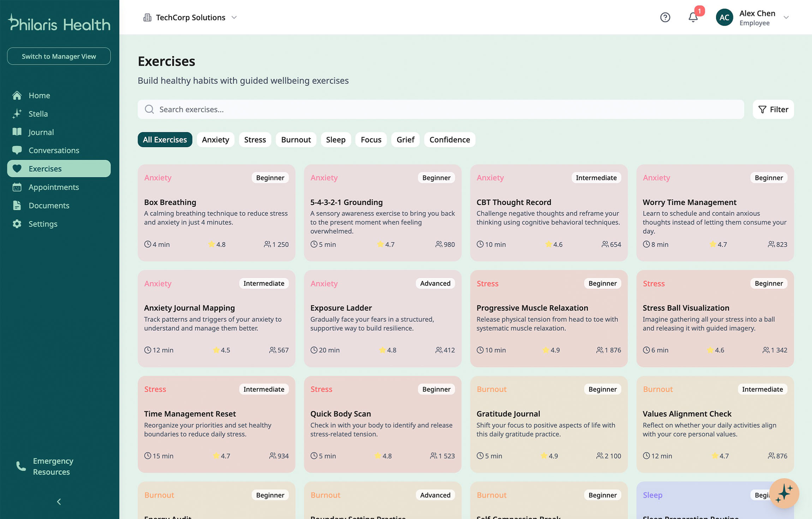The image size is (812, 519).
Task: Select the Stella sparkle icon in sidebar
Action: click(x=17, y=114)
